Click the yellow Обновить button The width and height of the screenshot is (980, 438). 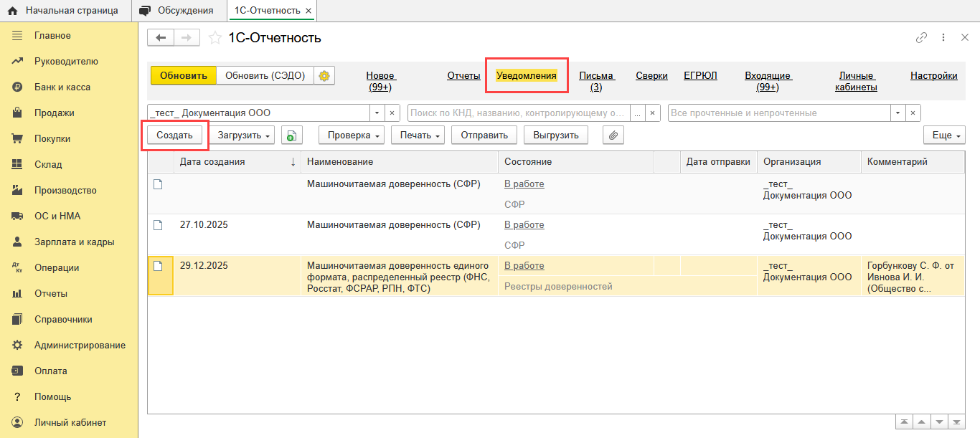pyautogui.click(x=183, y=75)
